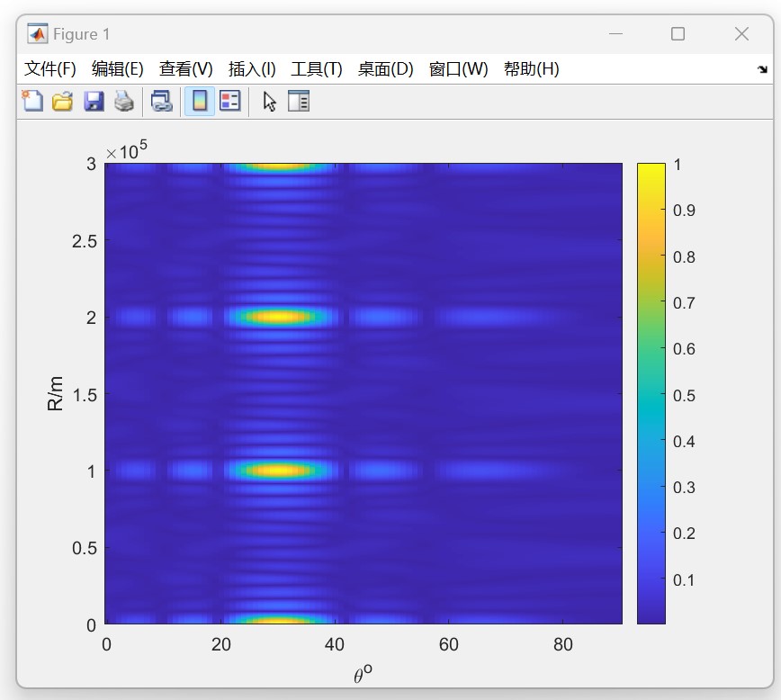781x700 pixels.
Task: Click the x-axis tick label 60
Action: click(448, 644)
